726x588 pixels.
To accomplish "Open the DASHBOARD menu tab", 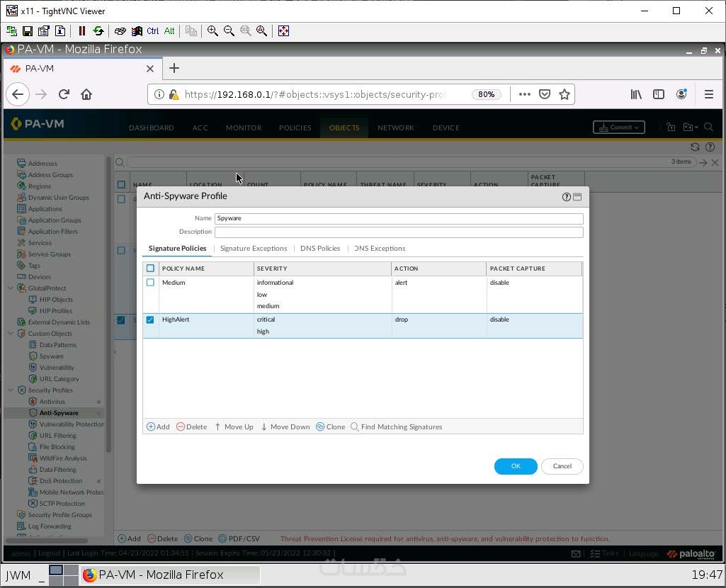I will (152, 128).
